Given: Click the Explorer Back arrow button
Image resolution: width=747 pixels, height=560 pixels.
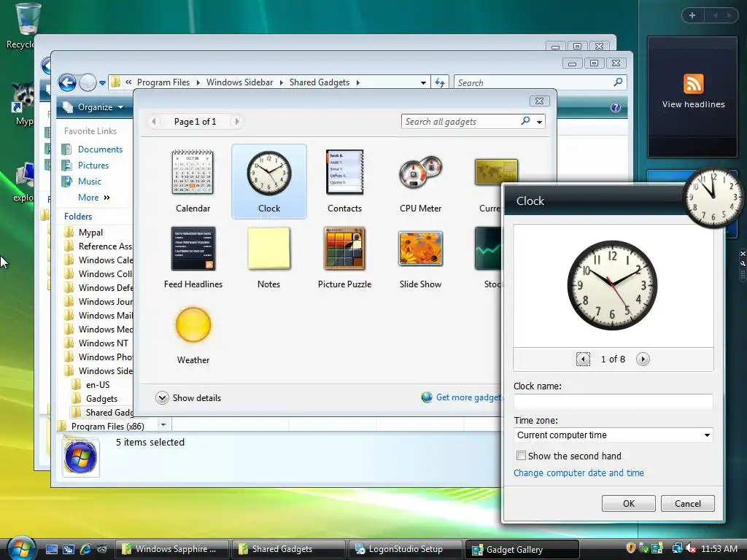Looking at the screenshot, I should pos(67,83).
